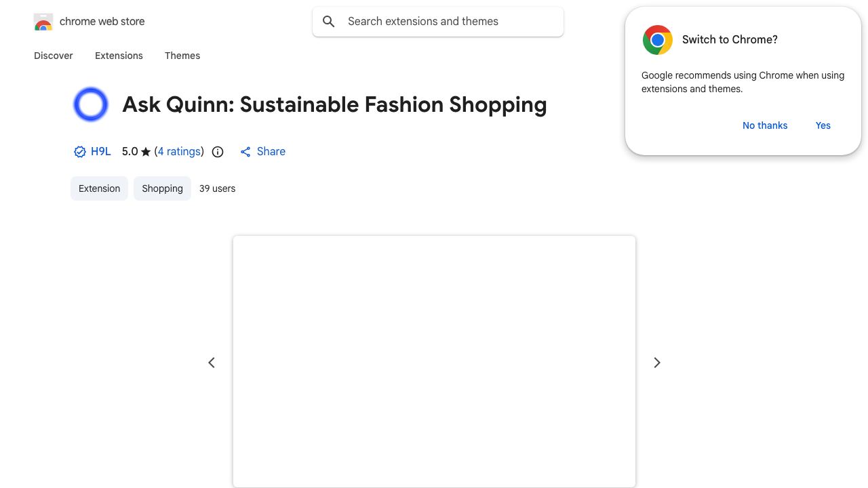Click the Chrome logo in the popup
Viewport: 868px width, 488px height.
(x=657, y=40)
